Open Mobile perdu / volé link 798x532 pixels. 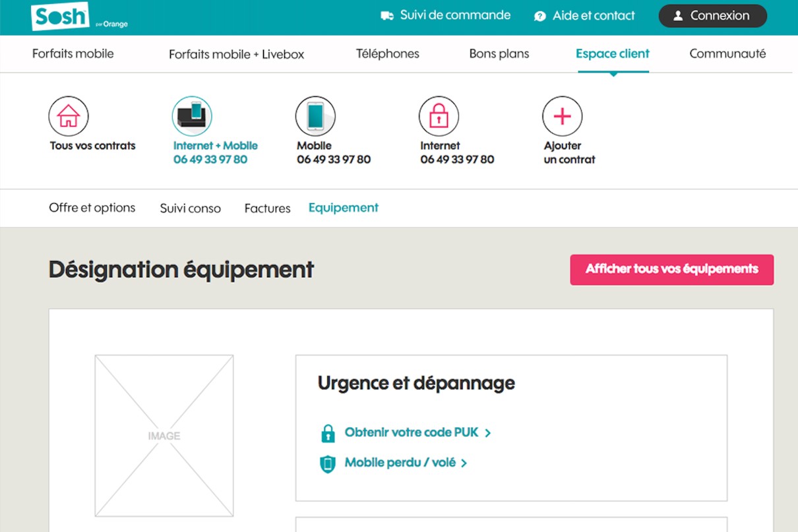coord(400,463)
